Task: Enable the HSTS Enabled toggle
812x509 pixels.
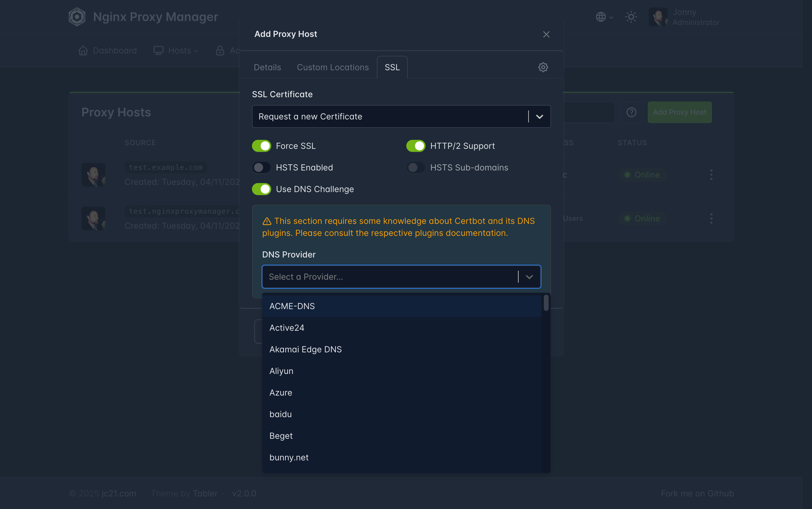Action: coord(261,167)
